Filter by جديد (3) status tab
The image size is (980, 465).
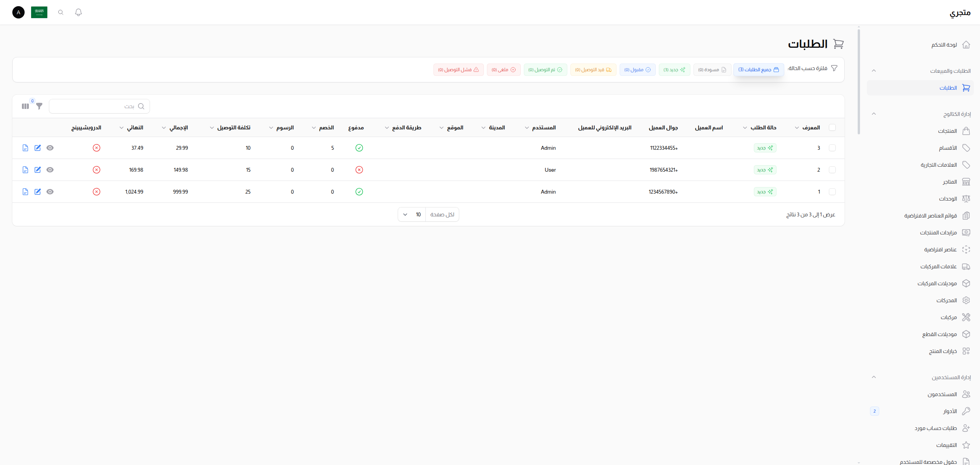tap(674, 70)
